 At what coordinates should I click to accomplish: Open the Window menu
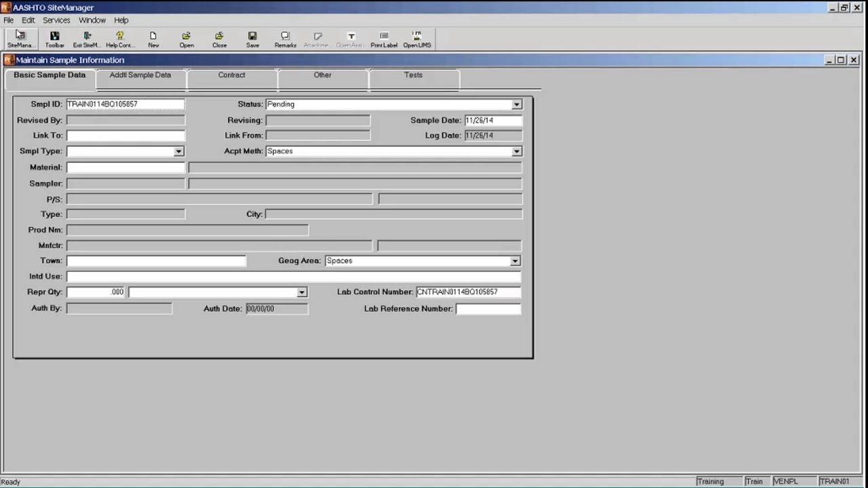point(92,20)
